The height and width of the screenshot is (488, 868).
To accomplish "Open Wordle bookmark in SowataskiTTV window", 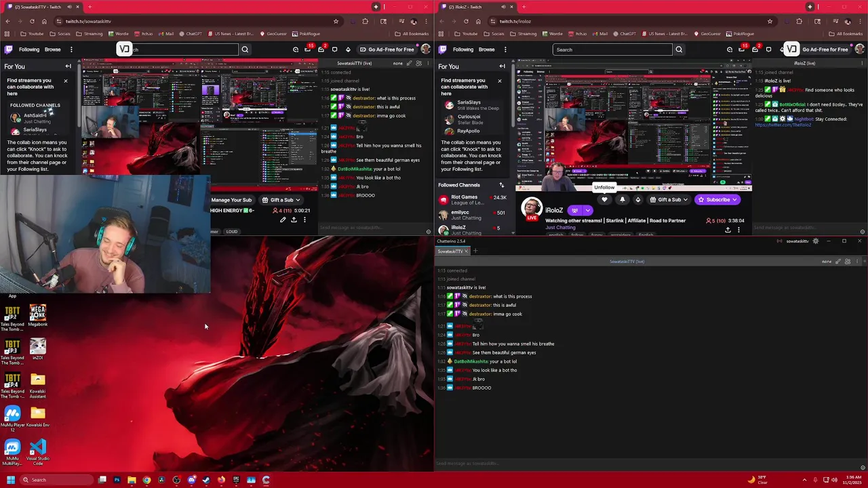I will pos(119,34).
